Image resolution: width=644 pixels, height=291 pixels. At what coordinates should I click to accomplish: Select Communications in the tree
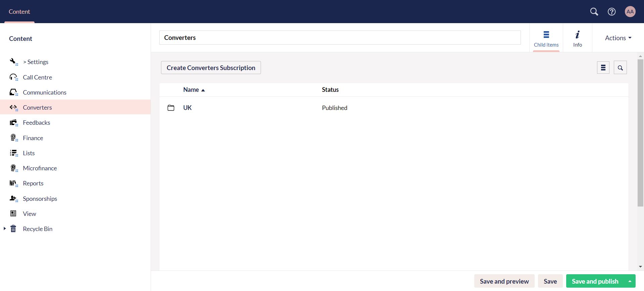(x=45, y=92)
